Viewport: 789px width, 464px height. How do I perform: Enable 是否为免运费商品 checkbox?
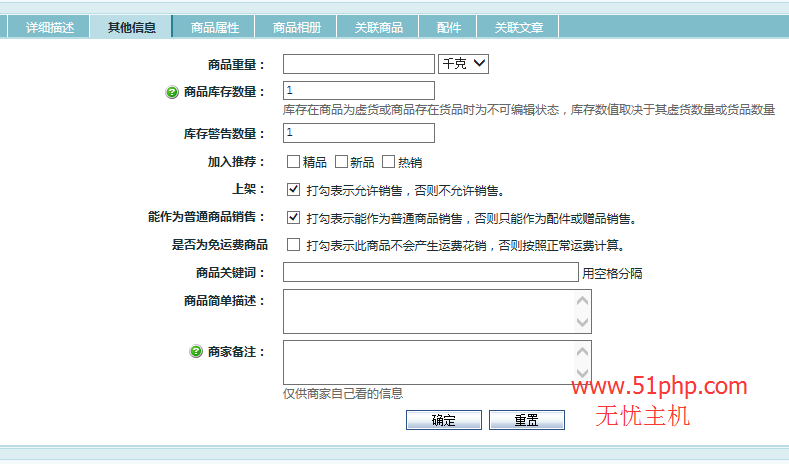coord(294,245)
